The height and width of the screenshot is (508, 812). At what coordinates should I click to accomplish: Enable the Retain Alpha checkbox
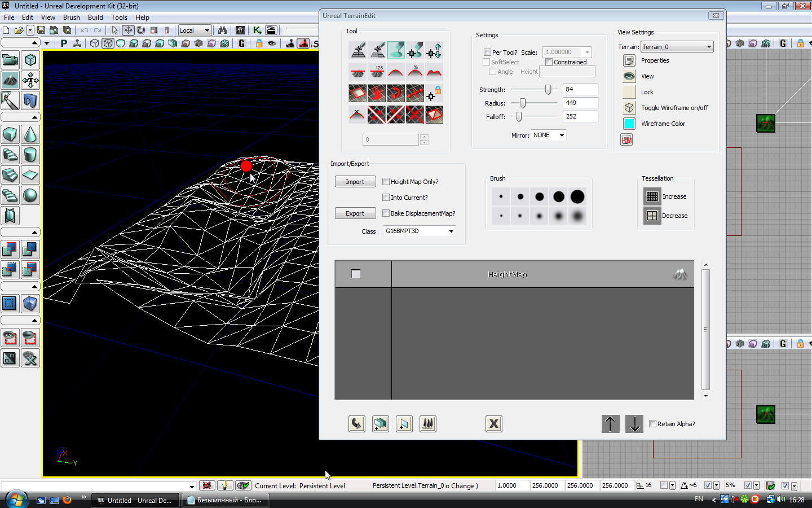point(653,424)
